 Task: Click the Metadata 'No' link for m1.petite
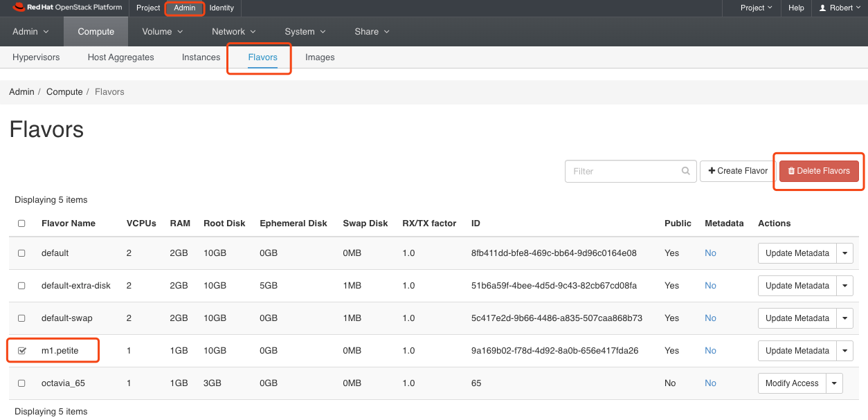[710, 351]
